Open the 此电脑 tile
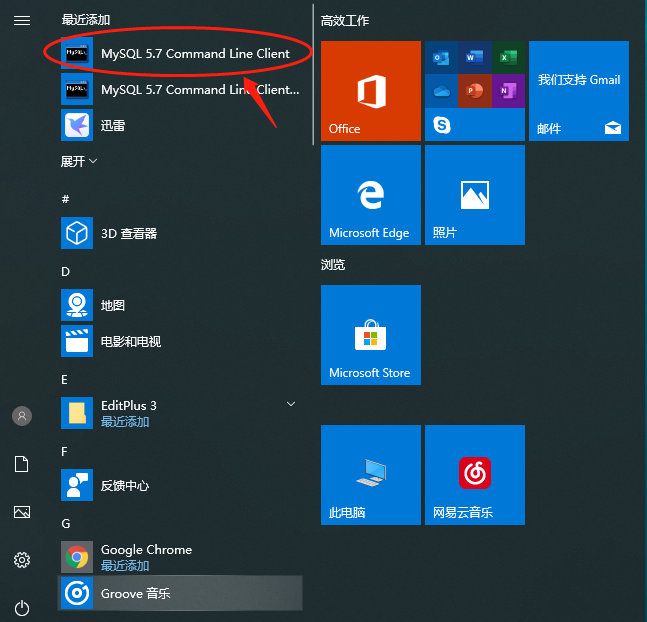647x622 pixels. tap(371, 475)
